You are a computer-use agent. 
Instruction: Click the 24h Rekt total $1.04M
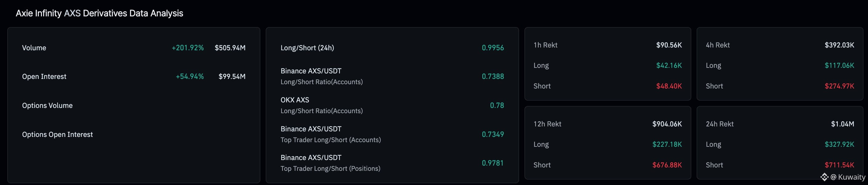842,124
